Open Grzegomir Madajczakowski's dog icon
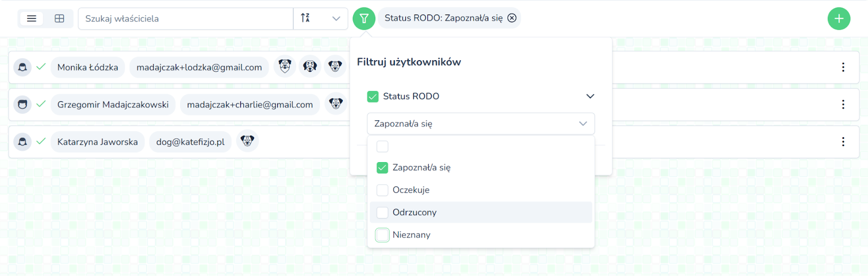Screen dimensions: 868x276 click(336, 104)
